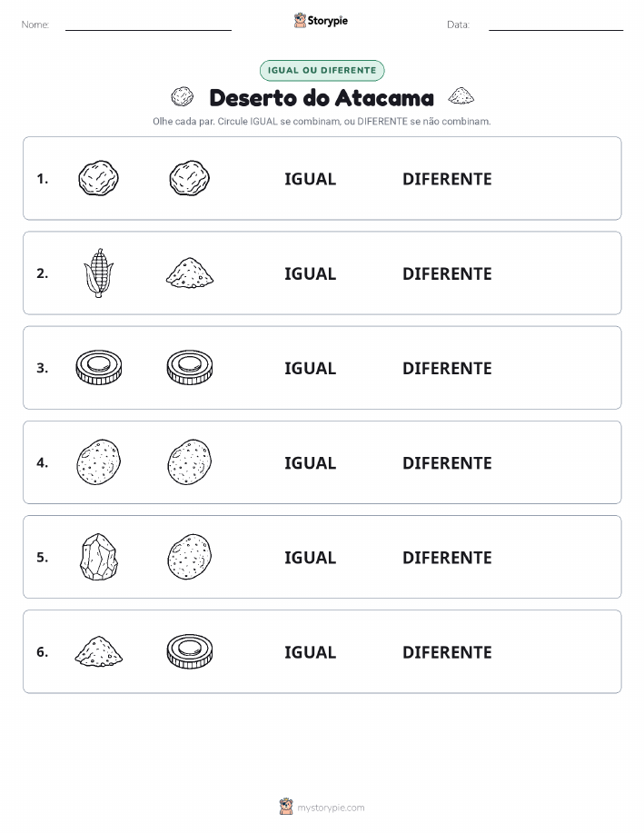Viewport: 644px width, 833px height.
Task: Mark IGUAL for question 4
Action: tap(311, 462)
